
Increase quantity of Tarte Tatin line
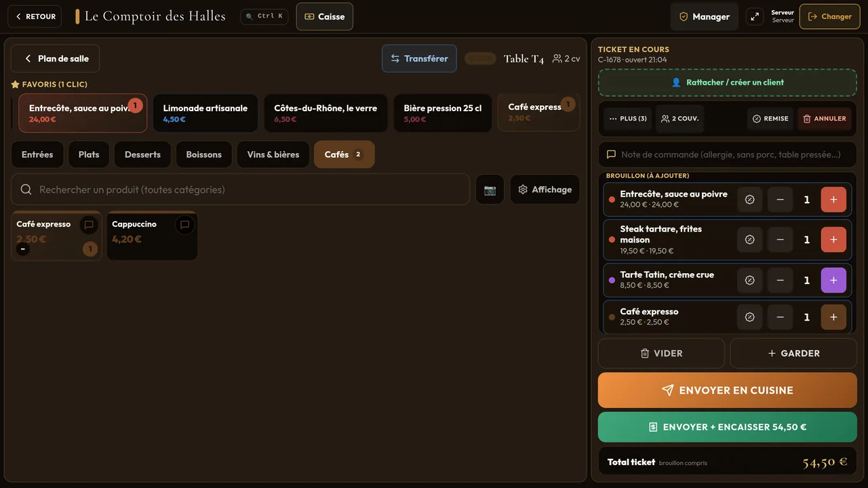(x=833, y=281)
